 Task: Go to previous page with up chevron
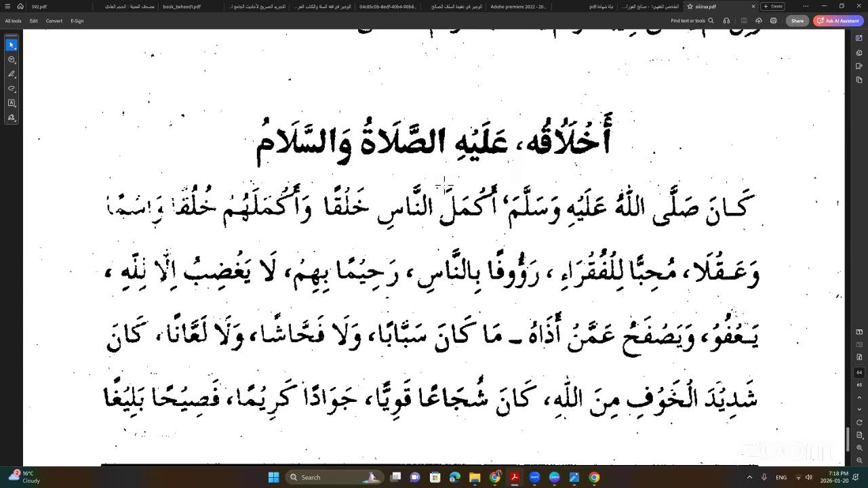859,396
